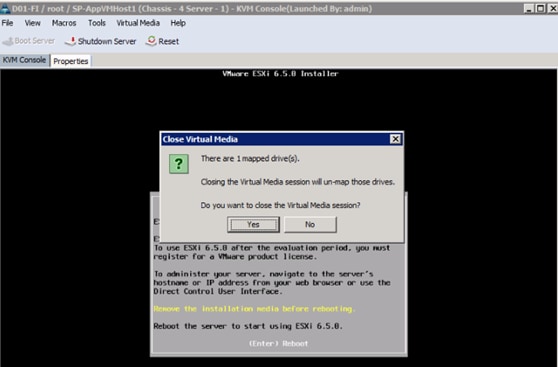558x367 pixels.
Task: Open the Tools menu
Action: coord(97,23)
